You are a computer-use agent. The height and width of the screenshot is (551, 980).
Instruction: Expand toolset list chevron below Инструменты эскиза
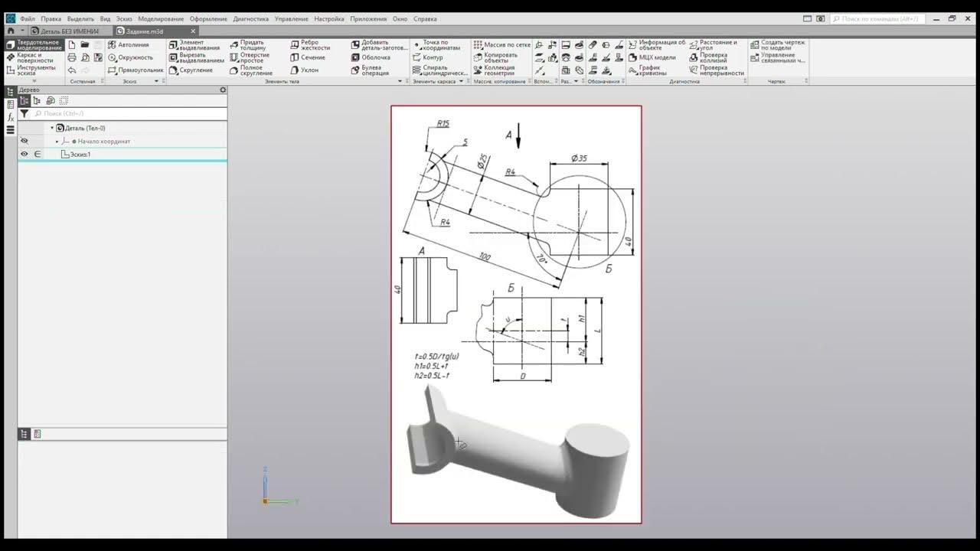pyautogui.click(x=34, y=80)
